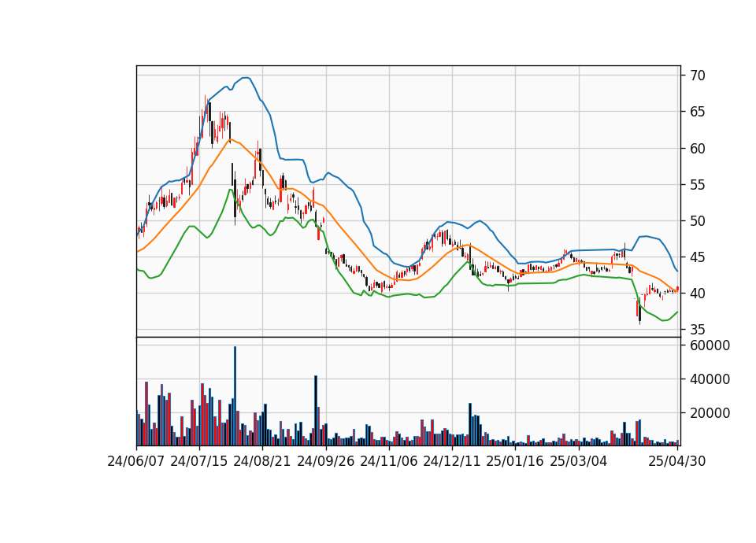Click the 24/12/11 date label
The height and width of the screenshot is (543, 756).
coord(452,461)
